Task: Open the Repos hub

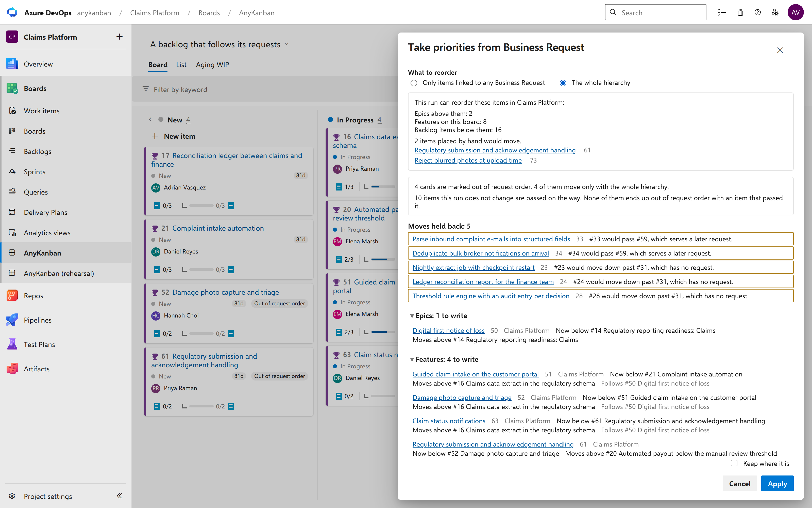Action: click(x=33, y=296)
